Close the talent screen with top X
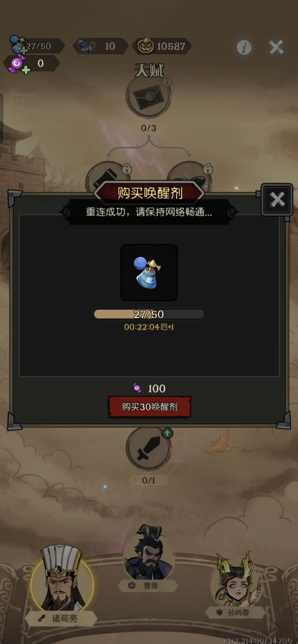 276,48
